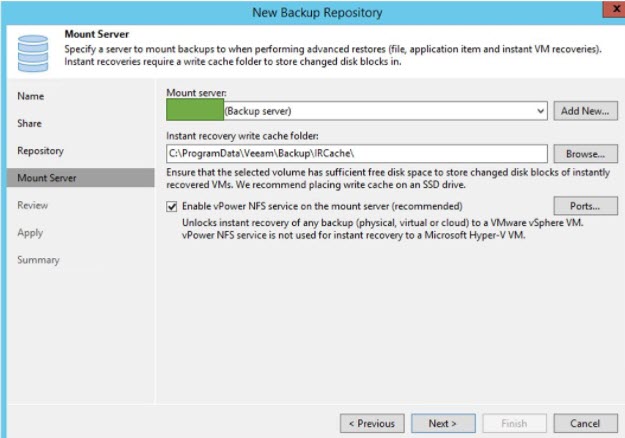
Task: Expand the Mount server dropdown list
Action: tap(541, 111)
